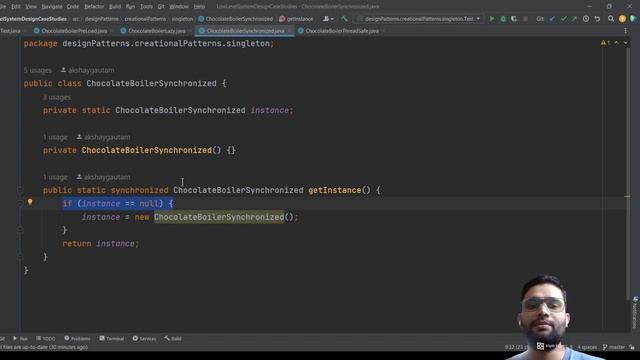Screen dimensions: 640x360
Task: Click getInstance method breadcrumb
Action: point(296,19)
